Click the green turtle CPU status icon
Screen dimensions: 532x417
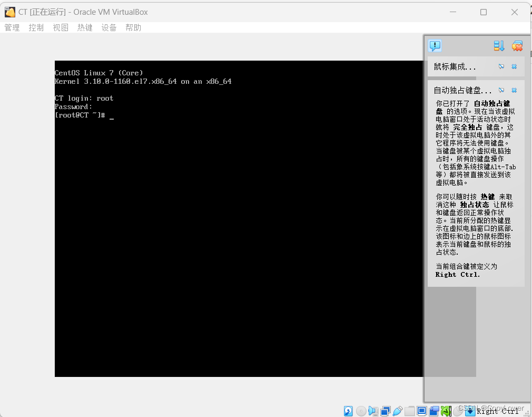[x=446, y=411]
